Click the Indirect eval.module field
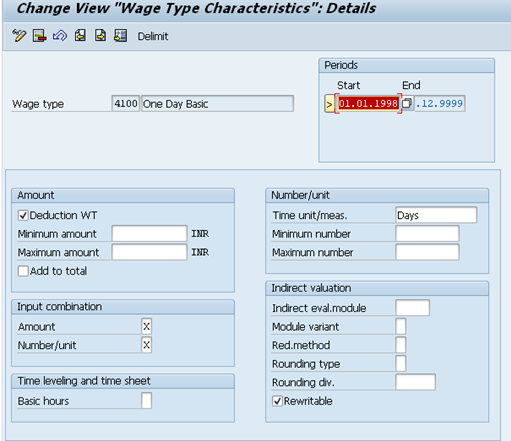This screenshot has height=441, width=511. [412, 308]
